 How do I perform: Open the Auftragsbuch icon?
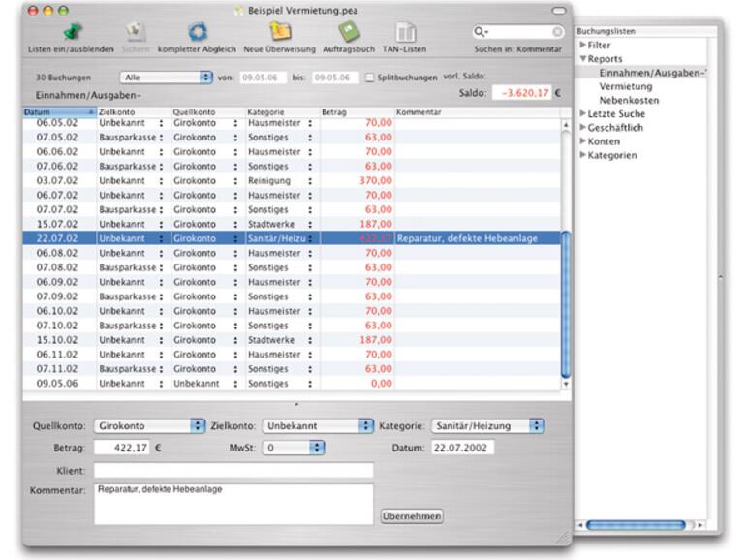348,31
